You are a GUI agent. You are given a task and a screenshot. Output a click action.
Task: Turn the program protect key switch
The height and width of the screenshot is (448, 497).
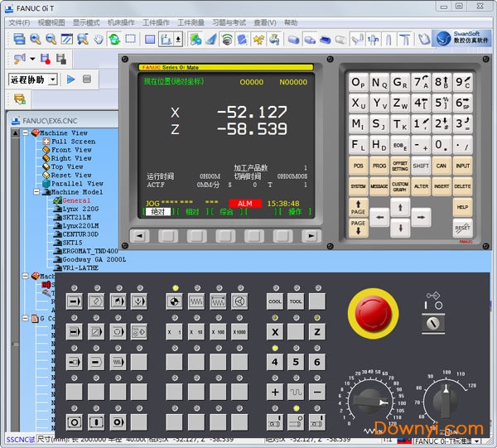pos(434,323)
